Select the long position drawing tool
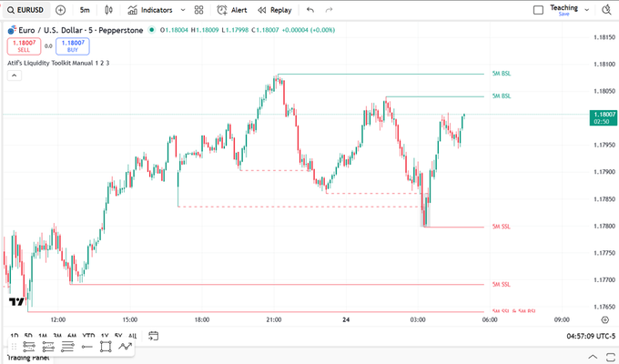The width and height of the screenshot is (619, 364). 29,347
